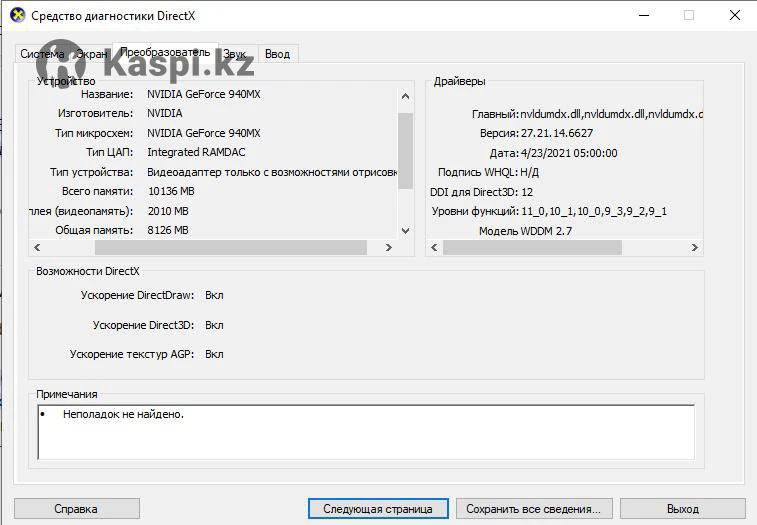Click the right scroll arrow in the Устройство panel
Screen dimensions: 757x525
pos(388,247)
